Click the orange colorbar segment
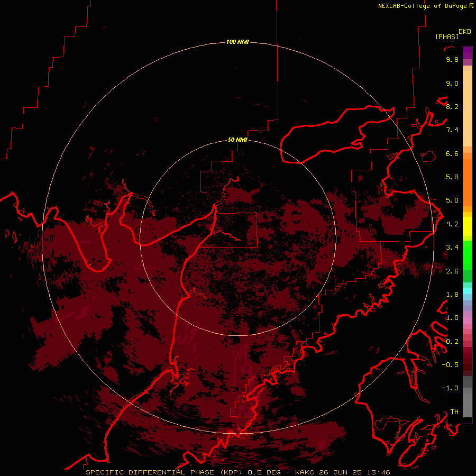476x476 pixels. pyautogui.click(x=467, y=183)
